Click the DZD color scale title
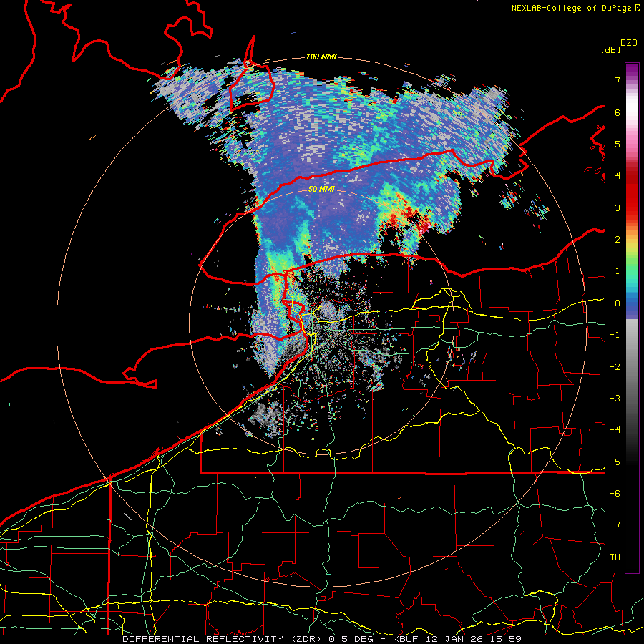The width and height of the screenshot is (644, 644). click(629, 43)
